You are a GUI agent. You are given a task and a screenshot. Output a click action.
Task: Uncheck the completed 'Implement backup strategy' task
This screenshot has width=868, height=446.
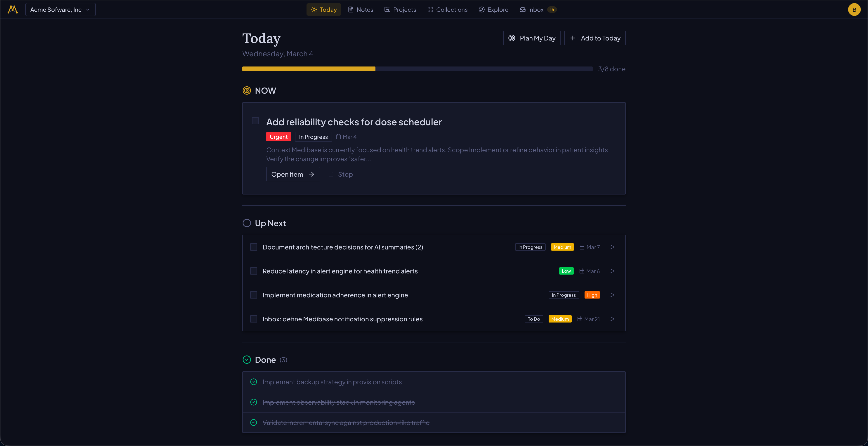pyautogui.click(x=254, y=382)
